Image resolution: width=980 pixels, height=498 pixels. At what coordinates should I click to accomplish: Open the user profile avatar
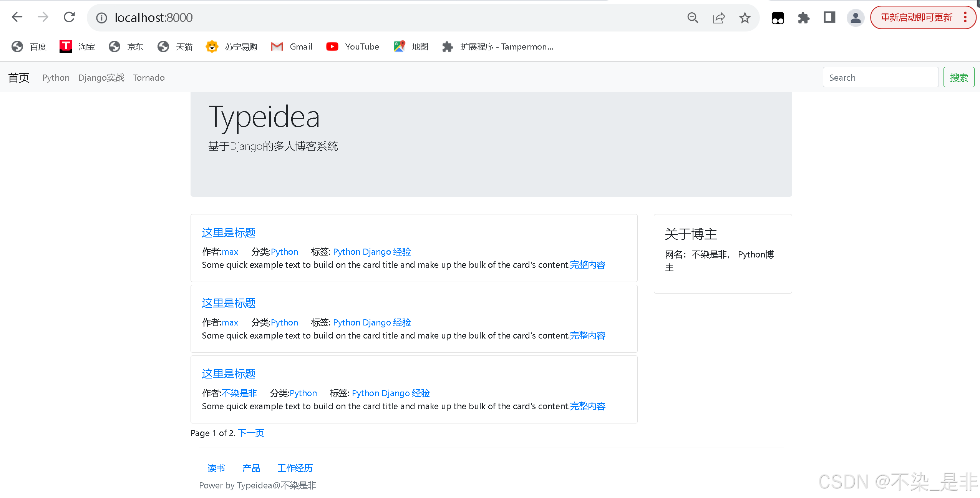(856, 18)
